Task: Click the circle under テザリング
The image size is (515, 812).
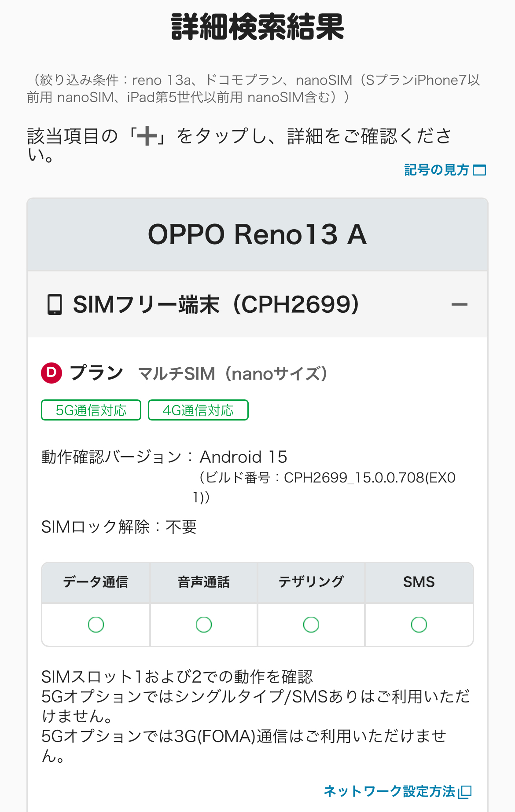Action: (x=311, y=624)
